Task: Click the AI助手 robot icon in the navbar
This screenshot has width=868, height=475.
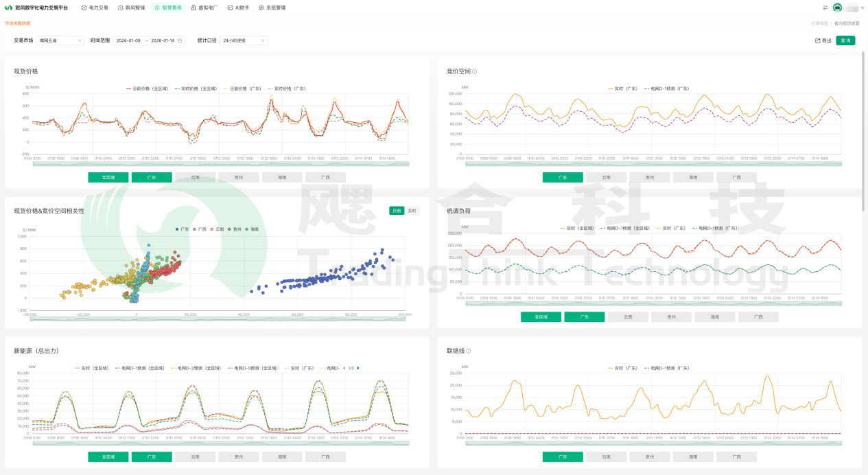Action: coord(230,8)
